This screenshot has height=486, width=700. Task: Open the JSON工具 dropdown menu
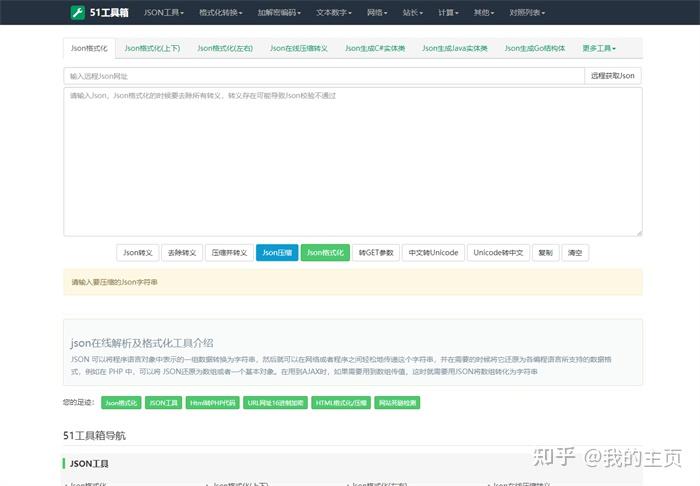tap(164, 12)
